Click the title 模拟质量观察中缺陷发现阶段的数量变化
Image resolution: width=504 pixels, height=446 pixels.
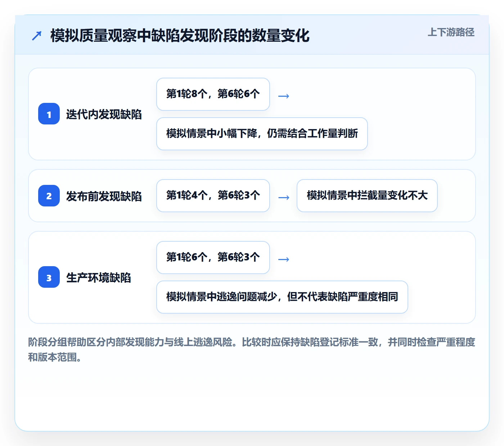tap(180, 36)
